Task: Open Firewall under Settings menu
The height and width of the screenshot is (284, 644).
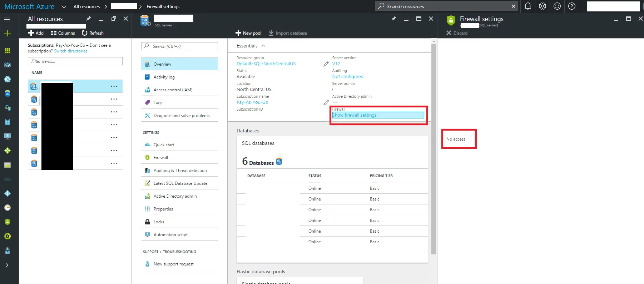Action: [179, 157]
